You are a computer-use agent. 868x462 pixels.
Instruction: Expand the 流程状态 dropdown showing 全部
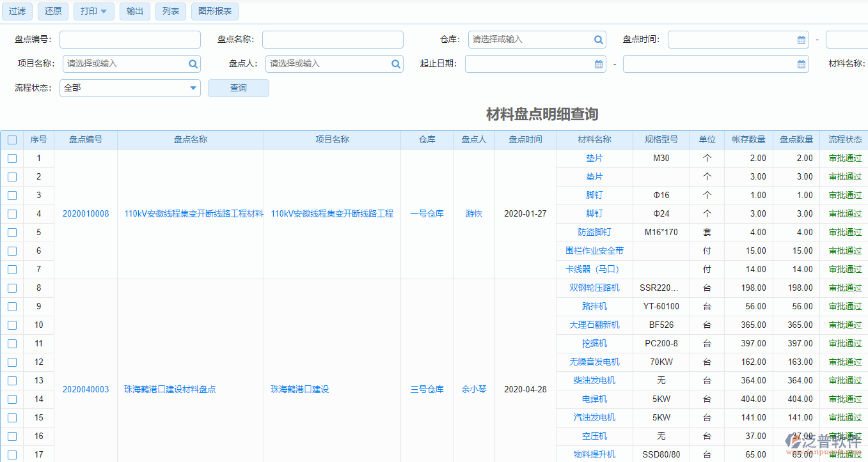(194, 88)
